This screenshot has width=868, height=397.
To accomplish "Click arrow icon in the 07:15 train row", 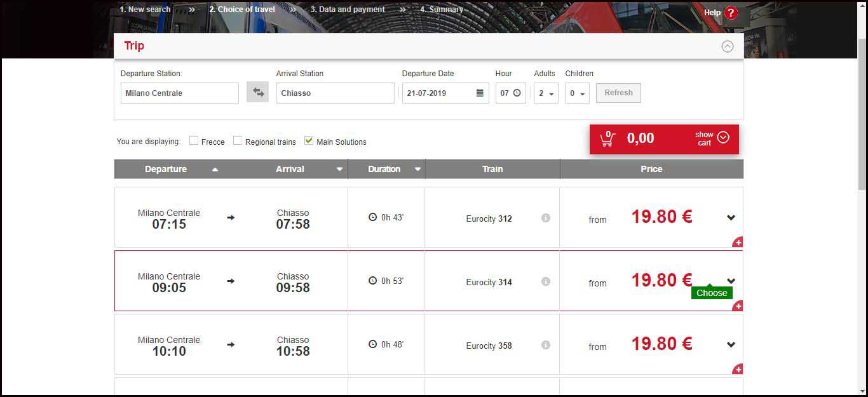I will (231, 218).
